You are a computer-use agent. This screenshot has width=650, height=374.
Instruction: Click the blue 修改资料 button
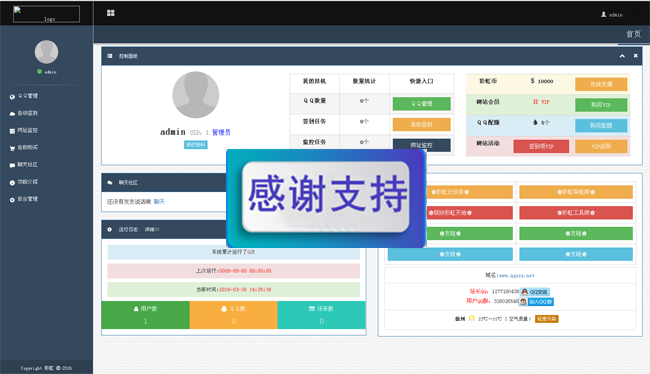(196, 145)
